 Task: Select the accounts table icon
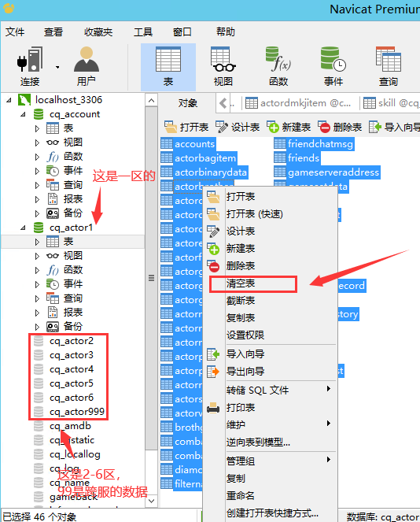tap(167, 144)
